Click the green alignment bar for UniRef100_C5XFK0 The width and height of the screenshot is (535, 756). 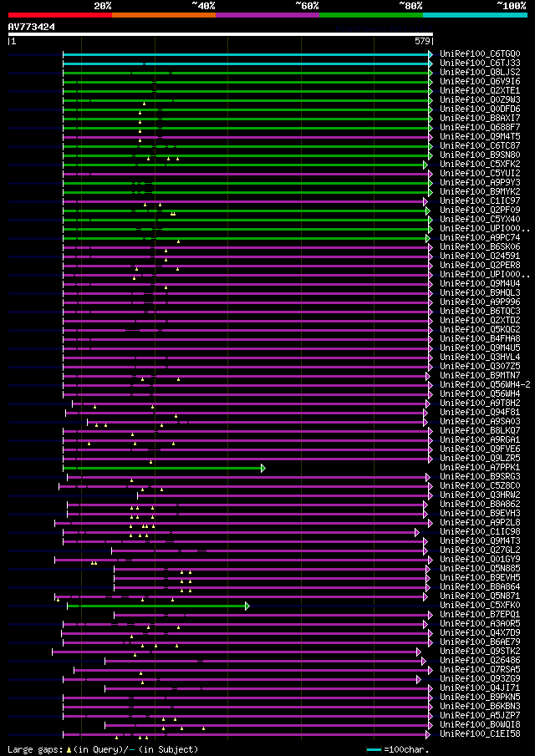click(x=156, y=606)
